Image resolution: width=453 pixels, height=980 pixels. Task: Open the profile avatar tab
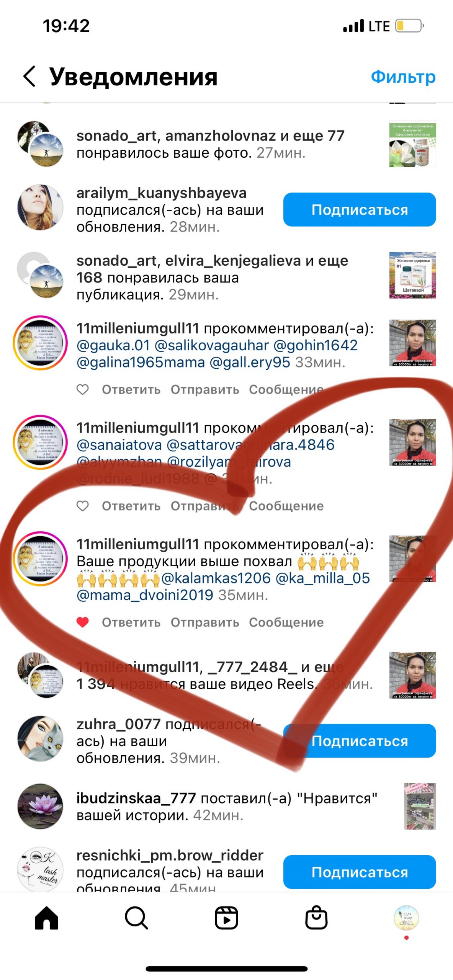406,917
